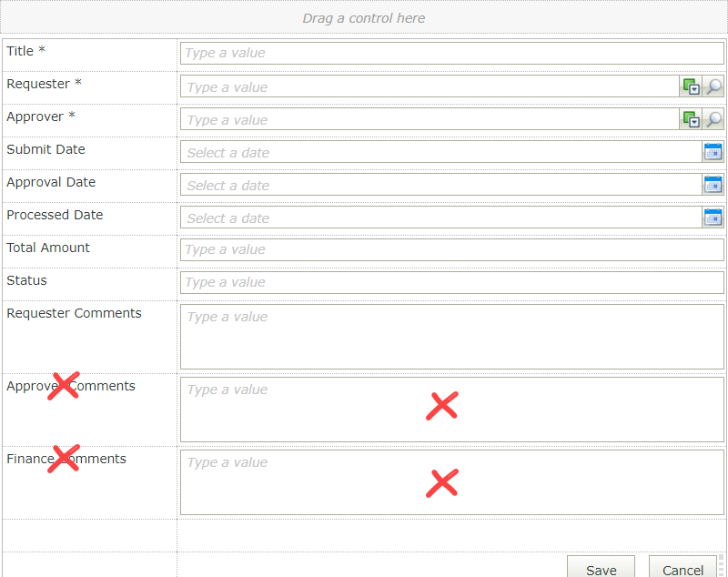The width and height of the screenshot is (728, 577).
Task: Open the Requester people search magnifier
Action: coord(713,86)
